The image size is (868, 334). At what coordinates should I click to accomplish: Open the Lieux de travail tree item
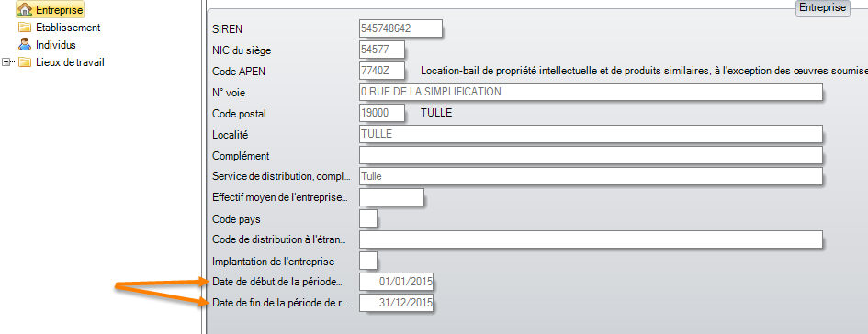click(71, 62)
